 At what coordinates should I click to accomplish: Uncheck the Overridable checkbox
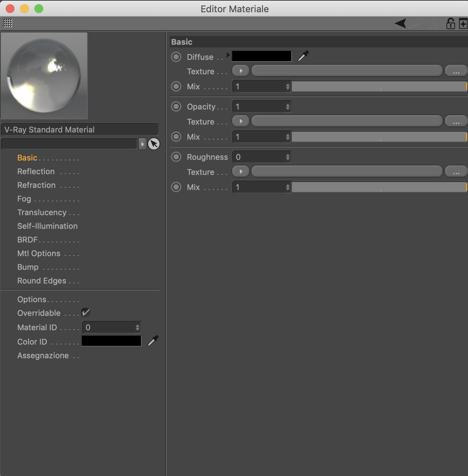pos(86,312)
